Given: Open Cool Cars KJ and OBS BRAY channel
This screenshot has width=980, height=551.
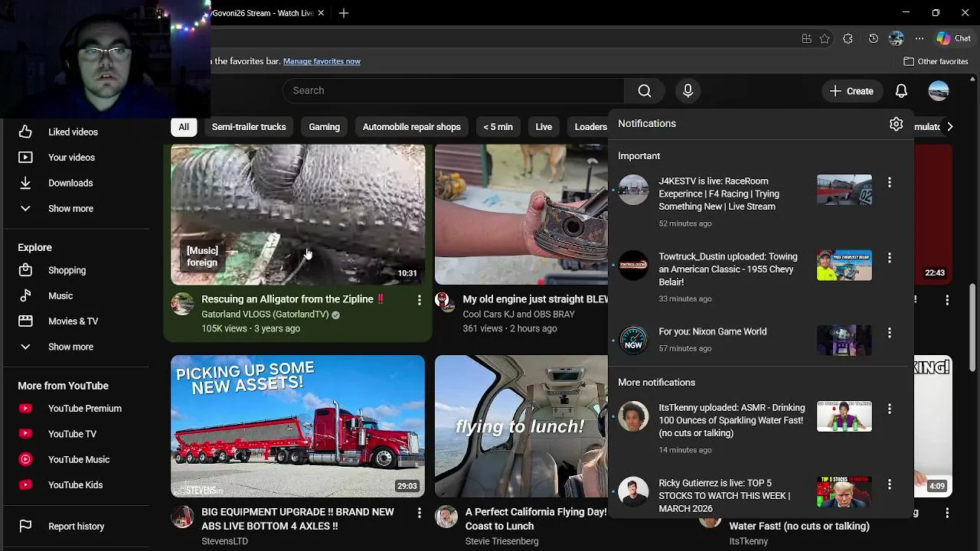Looking at the screenshot, I should coord(518,315).
